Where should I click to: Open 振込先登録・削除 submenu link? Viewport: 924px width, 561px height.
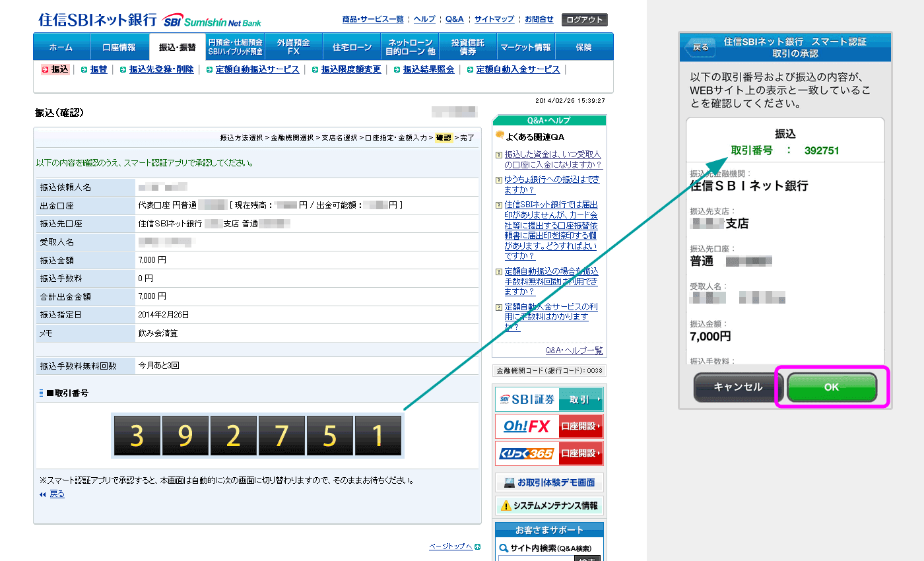(x=161, y=69)
